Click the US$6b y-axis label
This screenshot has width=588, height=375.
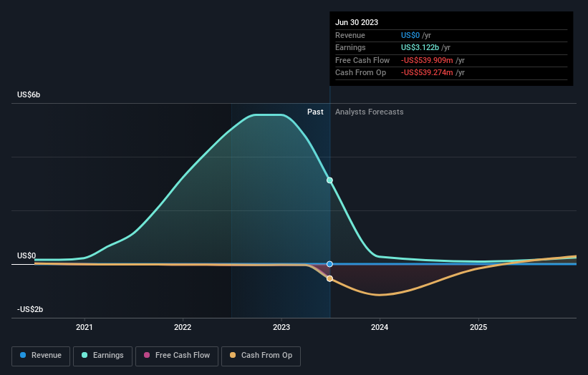point(29,94)
